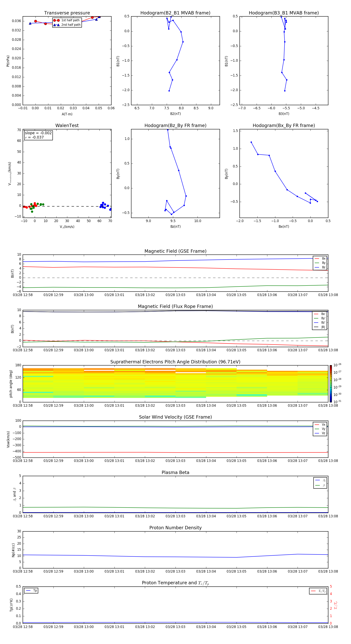The image size is (351, 644).
Task: Click the 'Proton Temperature and Te/Tp' title
Action: tap(175, 583)
